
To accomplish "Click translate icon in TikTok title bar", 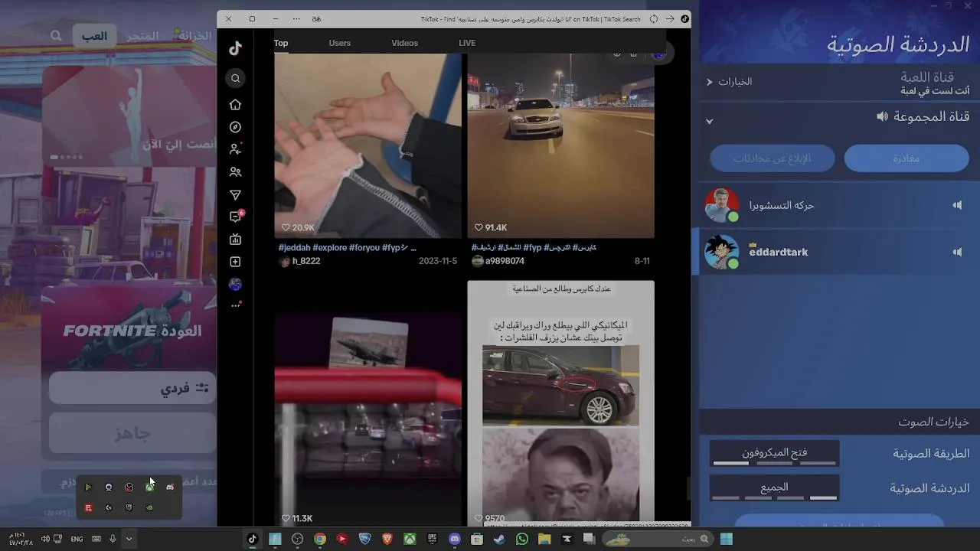I will [317, 18].
